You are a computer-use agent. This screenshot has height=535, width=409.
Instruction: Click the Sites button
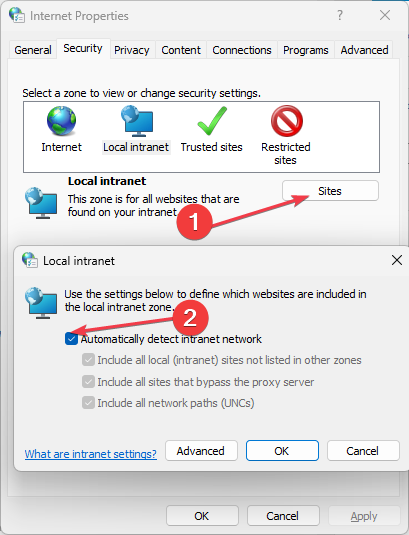point(330,191)
